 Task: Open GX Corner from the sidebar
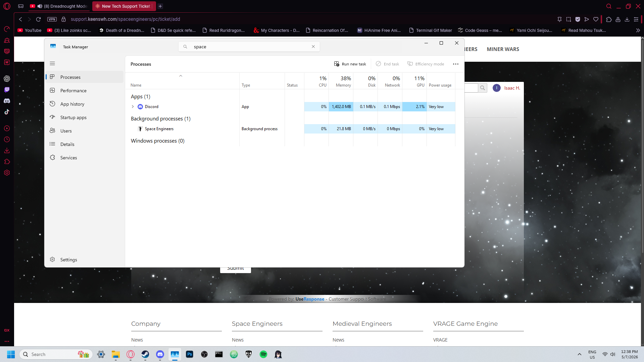pyautogui.click(x=7, y=330)
